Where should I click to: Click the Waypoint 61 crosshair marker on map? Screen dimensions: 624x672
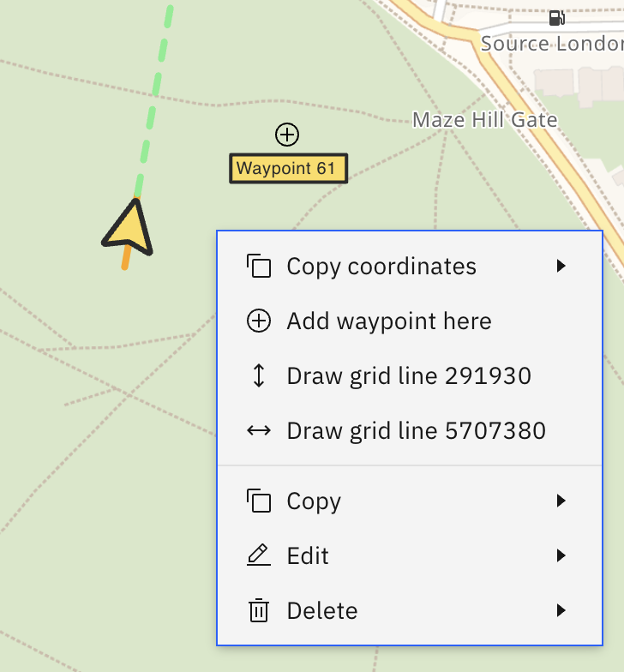pyautogui.click(x=286, y=135)
